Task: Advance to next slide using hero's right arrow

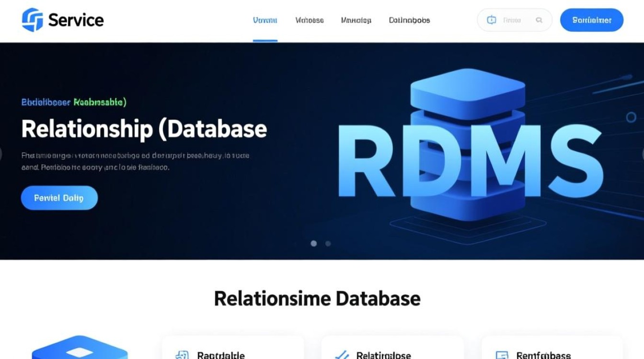Action: point(642,154)
